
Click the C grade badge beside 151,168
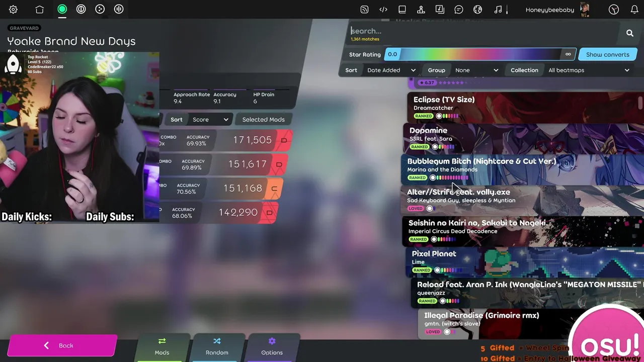(x=274, y=189)
